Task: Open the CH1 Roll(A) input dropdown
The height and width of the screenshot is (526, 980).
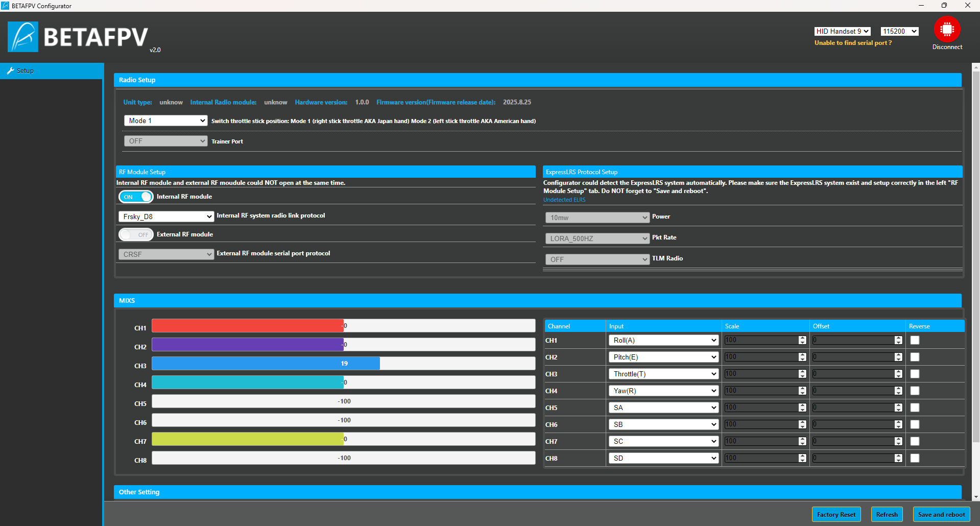Action: tap(663, 340)
